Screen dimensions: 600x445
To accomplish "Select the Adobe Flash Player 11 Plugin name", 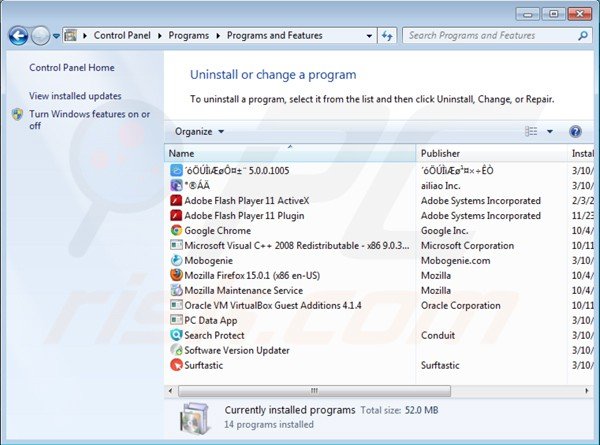I will pos(244,216).
